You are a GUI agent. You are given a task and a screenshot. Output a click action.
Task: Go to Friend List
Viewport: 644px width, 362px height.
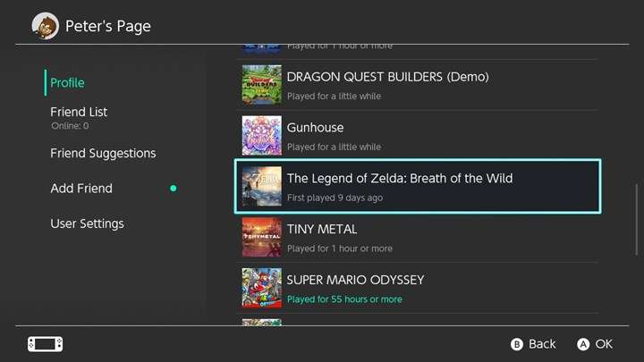click(79, 112)
